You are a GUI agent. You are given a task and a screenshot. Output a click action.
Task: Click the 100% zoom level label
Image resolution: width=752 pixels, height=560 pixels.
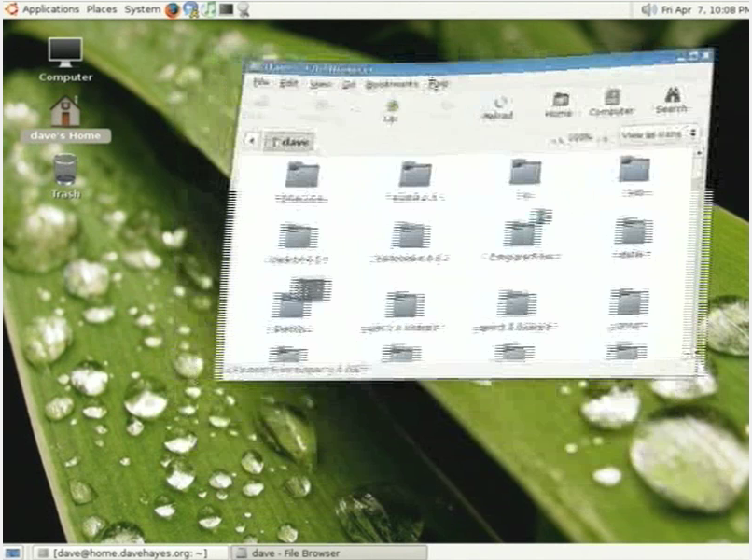[579, 138]
